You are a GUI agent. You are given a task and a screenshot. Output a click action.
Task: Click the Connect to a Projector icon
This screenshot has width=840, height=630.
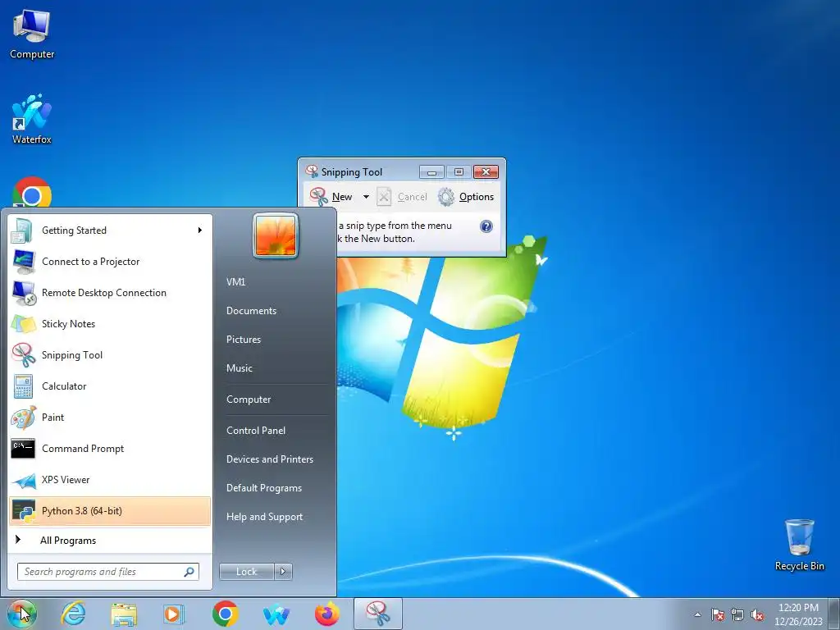coord(22,262)
